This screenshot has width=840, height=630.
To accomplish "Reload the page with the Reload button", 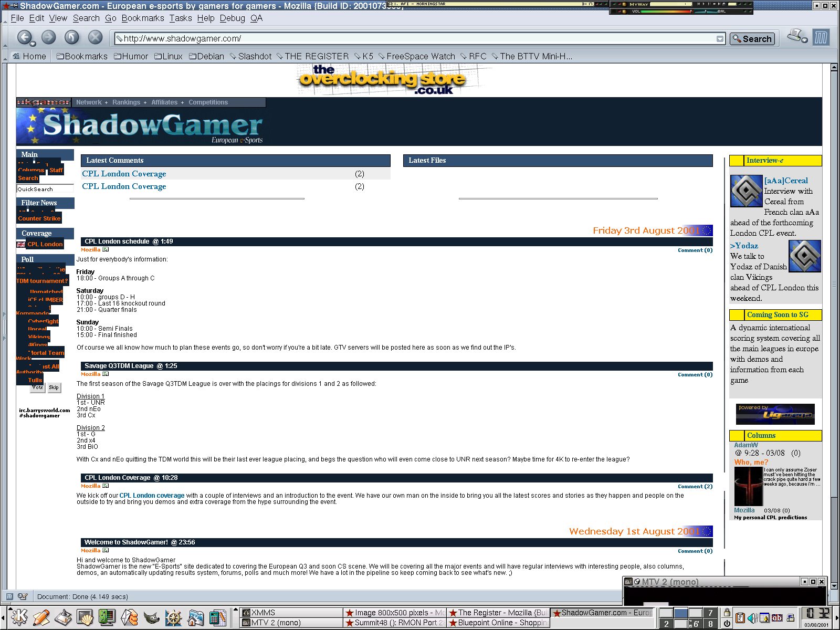I will pyautogui.click(x=71, y=37).
